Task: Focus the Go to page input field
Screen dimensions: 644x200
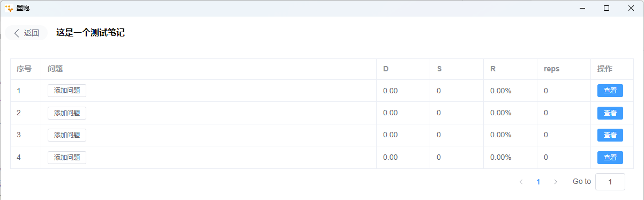Action: (x=610, y=182)
